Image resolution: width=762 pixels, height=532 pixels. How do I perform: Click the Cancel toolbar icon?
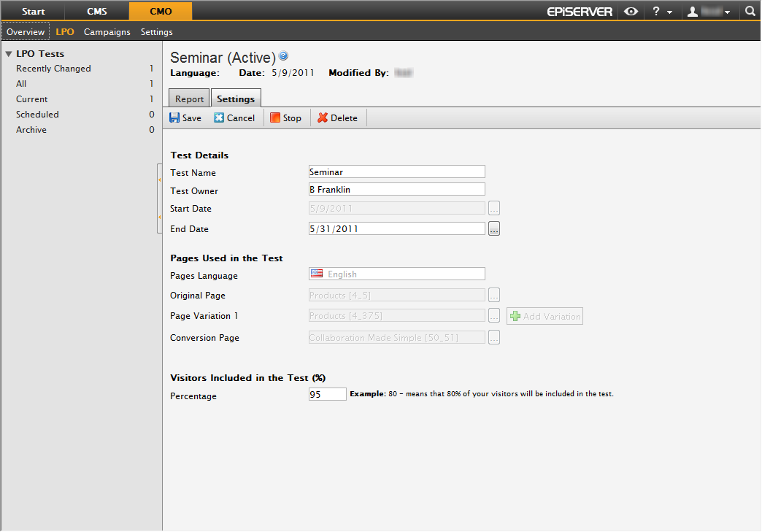click(x=219, y=117)
